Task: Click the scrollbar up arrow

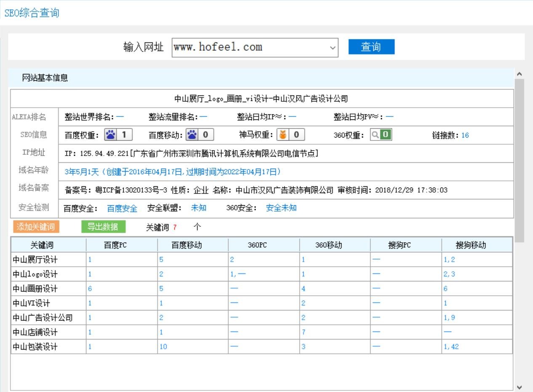Action: click(x=520, y=74)
